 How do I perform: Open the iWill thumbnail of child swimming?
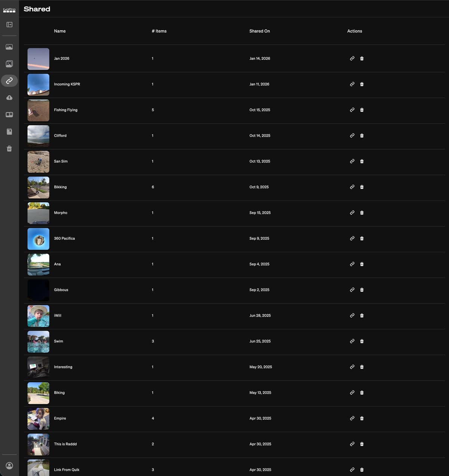pos(39,316)
